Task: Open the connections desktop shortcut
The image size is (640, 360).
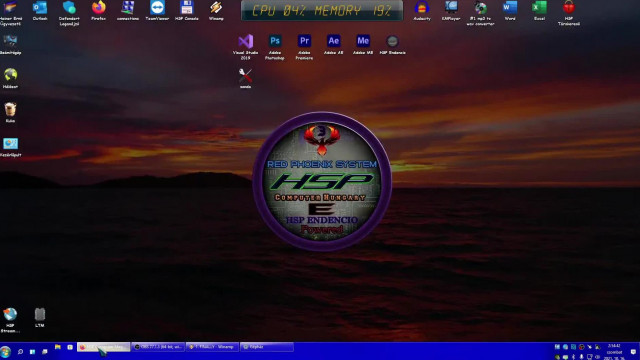Action: [x=128, y=11]
